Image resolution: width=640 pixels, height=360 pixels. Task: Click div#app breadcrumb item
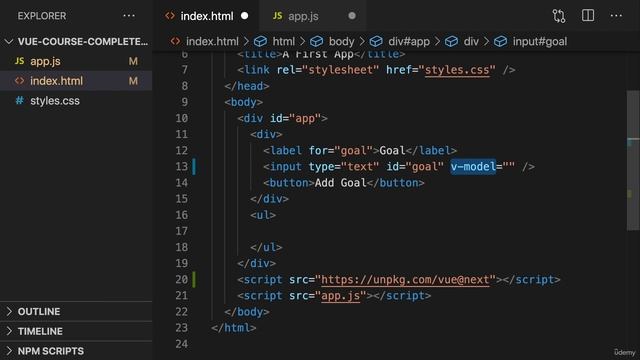409,42
